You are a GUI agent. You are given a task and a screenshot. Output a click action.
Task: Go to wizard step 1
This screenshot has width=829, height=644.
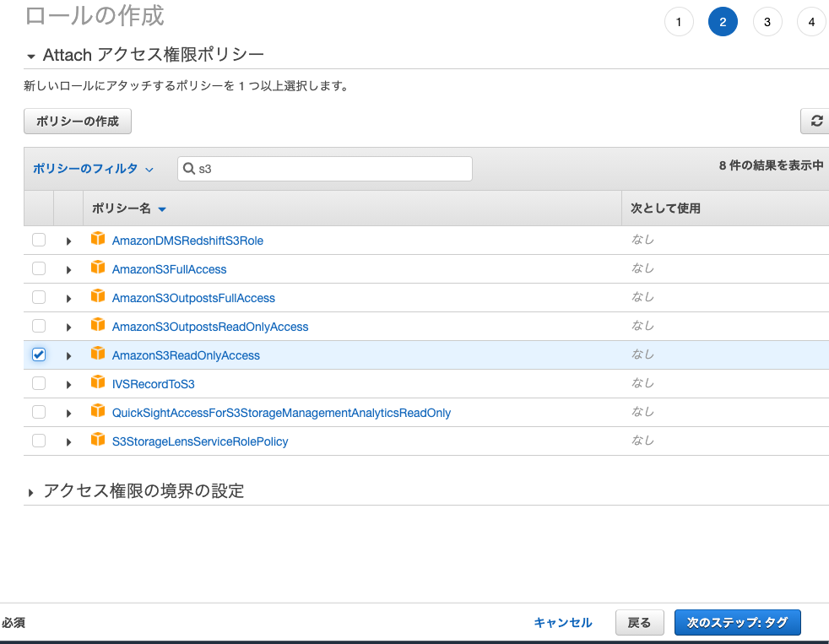pos(679,22)
